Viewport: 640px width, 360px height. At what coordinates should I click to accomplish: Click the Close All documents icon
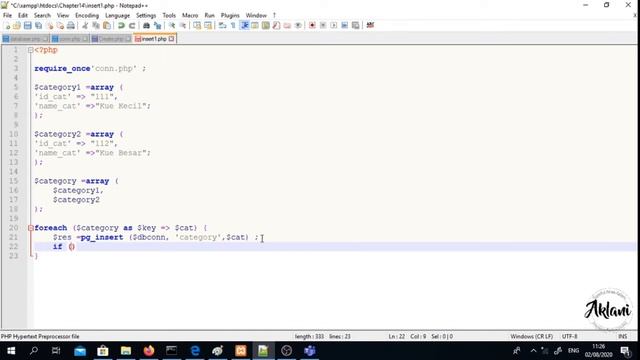[60, 26]
